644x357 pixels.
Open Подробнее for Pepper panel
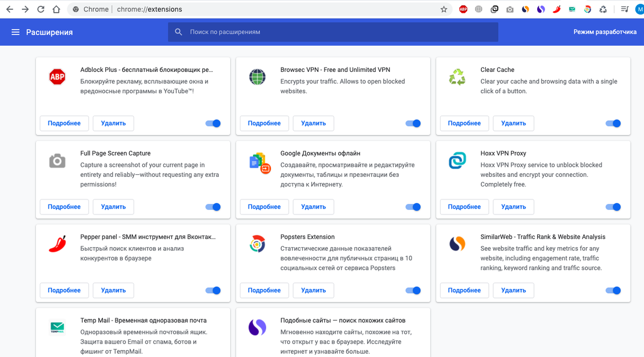pos(64,291)
